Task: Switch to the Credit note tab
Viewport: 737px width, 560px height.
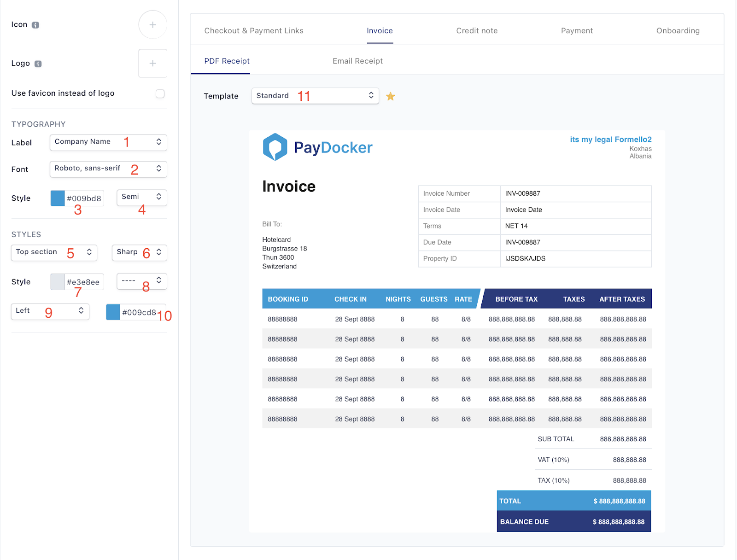Action: (477, 31)
